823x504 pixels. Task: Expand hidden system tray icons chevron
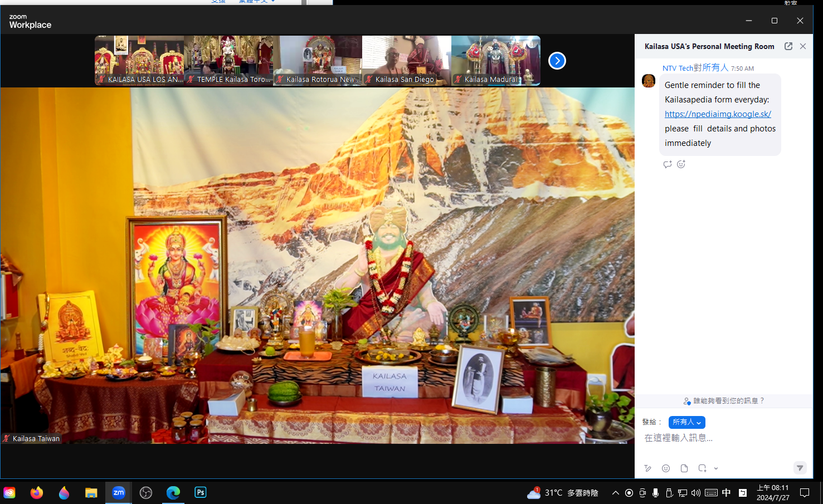tap(615, 493)
